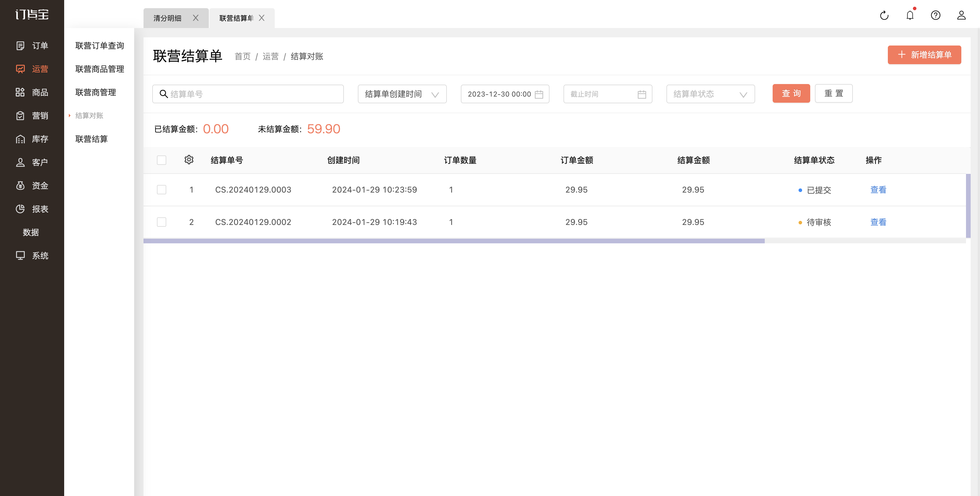Open the help question mark icon
Viewport: 980px width, 496px height.
pos(935,15)
